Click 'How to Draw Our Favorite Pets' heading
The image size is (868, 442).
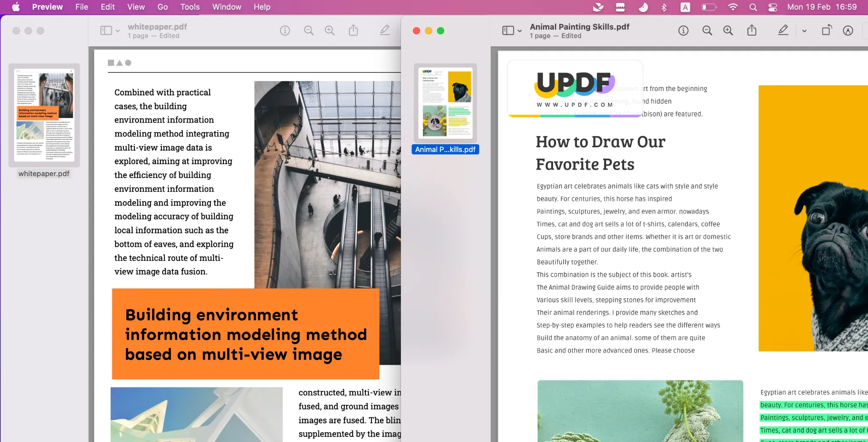click(x=600, y=153)
